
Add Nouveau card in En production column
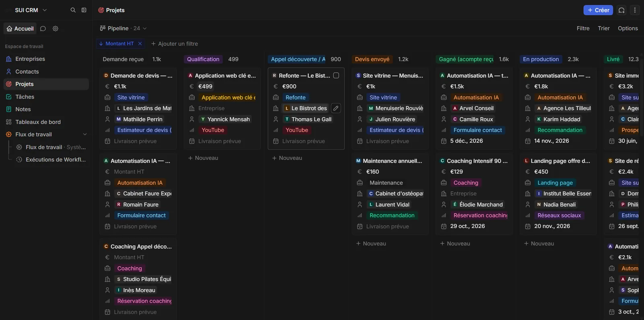point(539,244)
